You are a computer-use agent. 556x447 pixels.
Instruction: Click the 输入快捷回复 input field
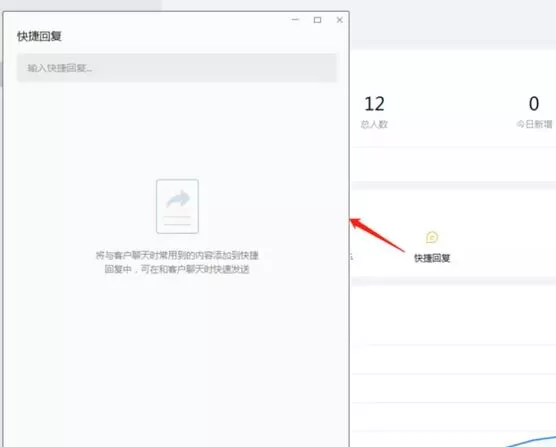(177, 68)
